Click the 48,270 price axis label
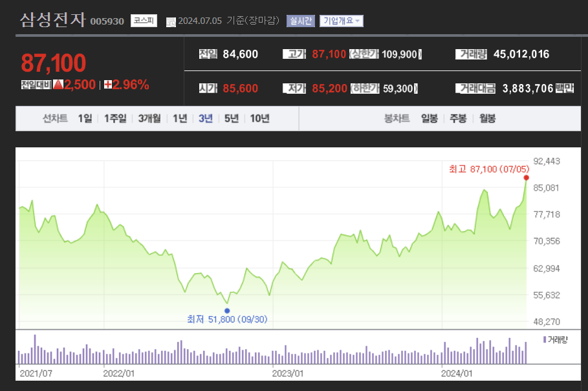 point(547,322)
